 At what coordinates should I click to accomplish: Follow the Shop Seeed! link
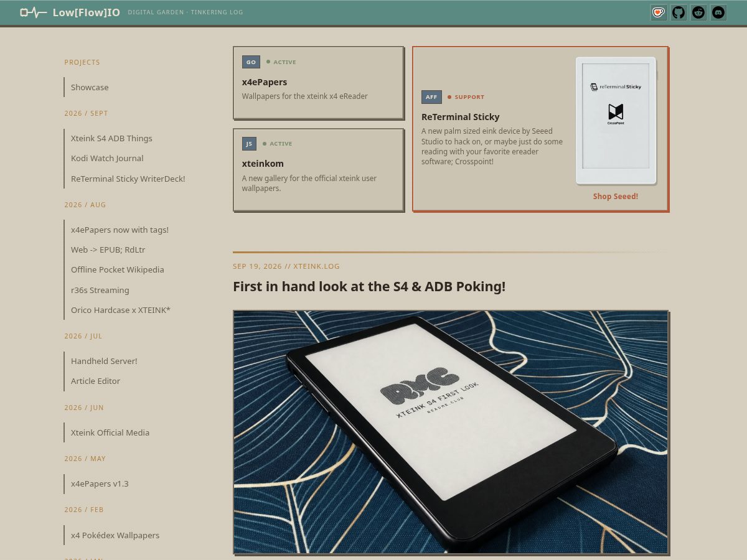pos(616,196)
